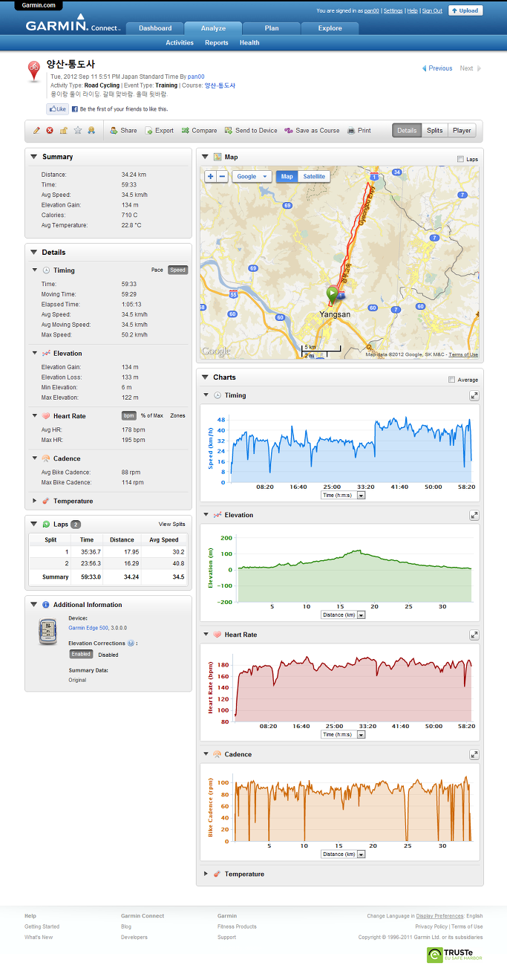Open the Google map provider dropdown

coord(252,176)
